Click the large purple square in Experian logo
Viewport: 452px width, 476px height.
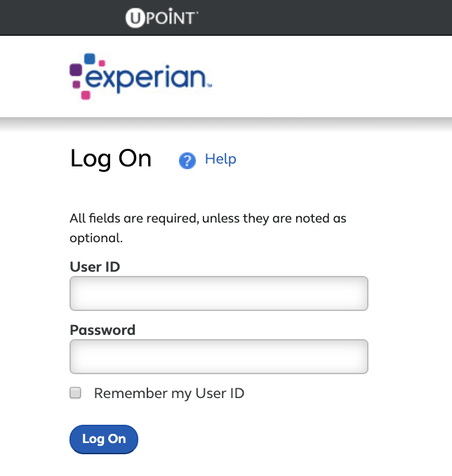point(76,70)
